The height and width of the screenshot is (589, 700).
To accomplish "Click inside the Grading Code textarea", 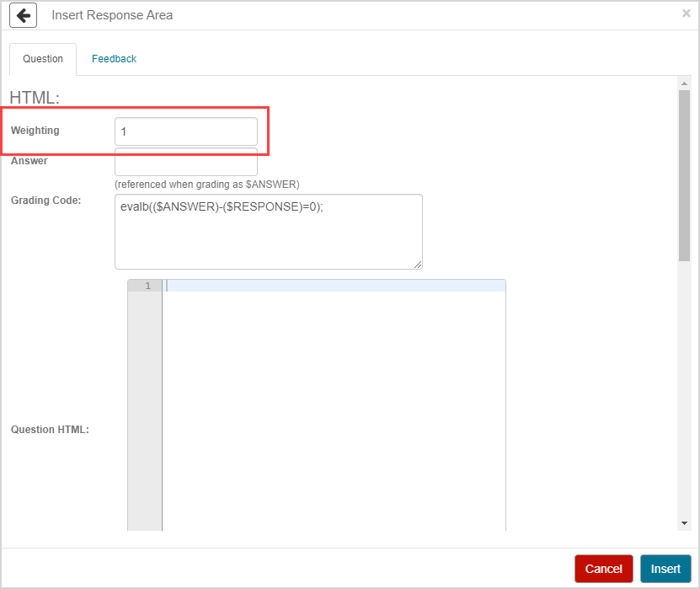I will (x=268, y=232).
